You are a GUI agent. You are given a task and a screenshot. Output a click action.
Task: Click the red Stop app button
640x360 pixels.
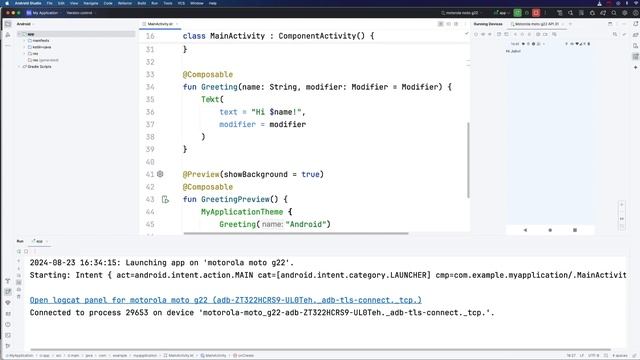click(x=536, y=13)
